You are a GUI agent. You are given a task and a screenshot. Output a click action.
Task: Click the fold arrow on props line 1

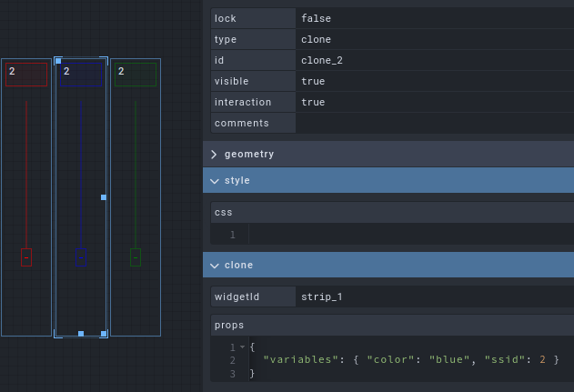(x=241, y=347)
